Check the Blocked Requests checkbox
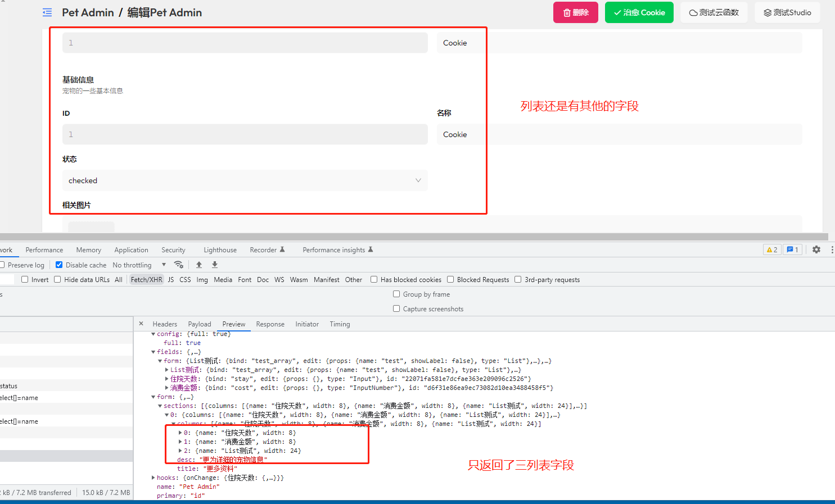 point(450,279)
